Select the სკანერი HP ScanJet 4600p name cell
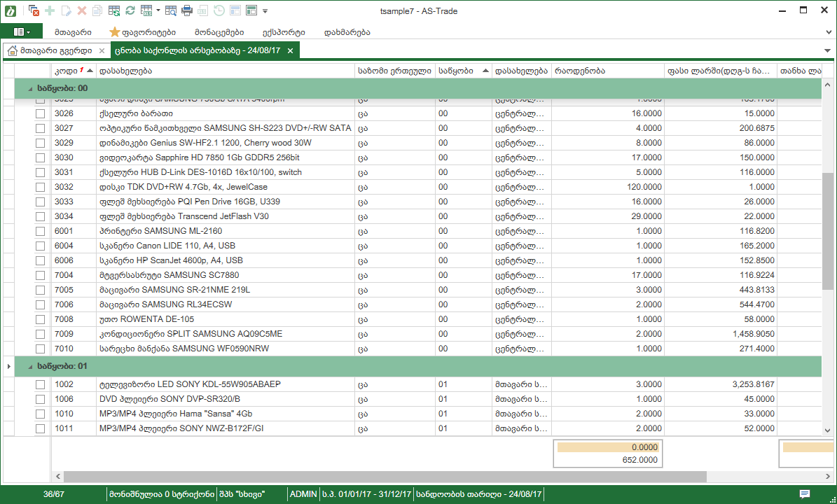The image size is (837, 504). (226, 261)
